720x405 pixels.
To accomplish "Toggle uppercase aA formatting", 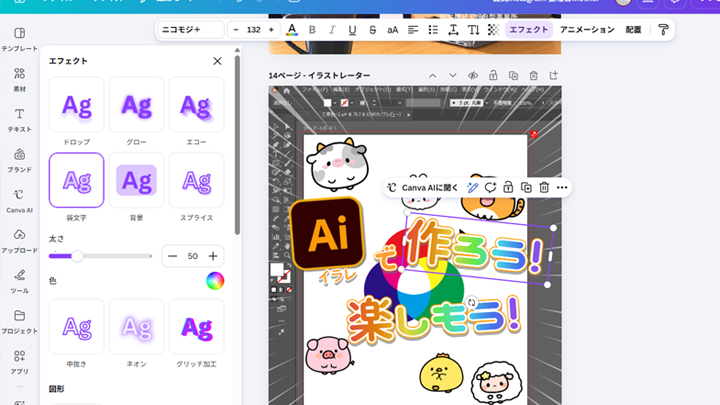I will click(x=393, y=30).
